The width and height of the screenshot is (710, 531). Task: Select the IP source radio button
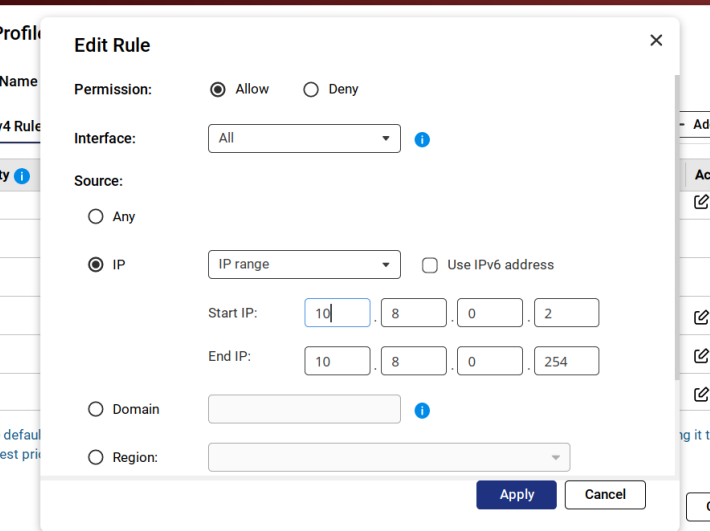click(96, 265)
